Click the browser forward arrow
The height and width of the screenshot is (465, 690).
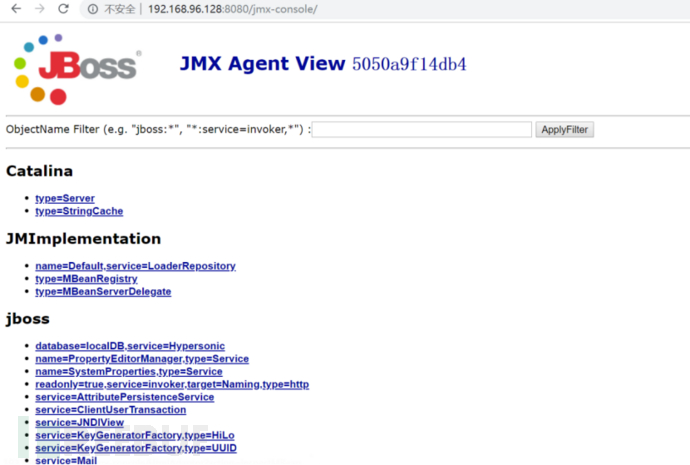(40, 9)
